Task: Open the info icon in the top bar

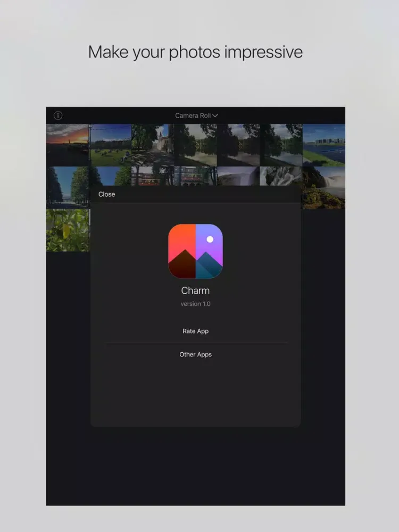Action: (x=58, y=115)
